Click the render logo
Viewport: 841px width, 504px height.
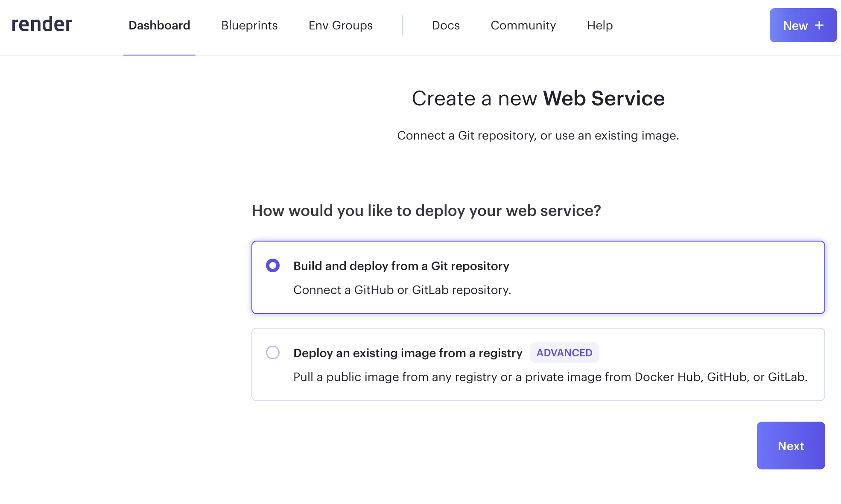42,24
